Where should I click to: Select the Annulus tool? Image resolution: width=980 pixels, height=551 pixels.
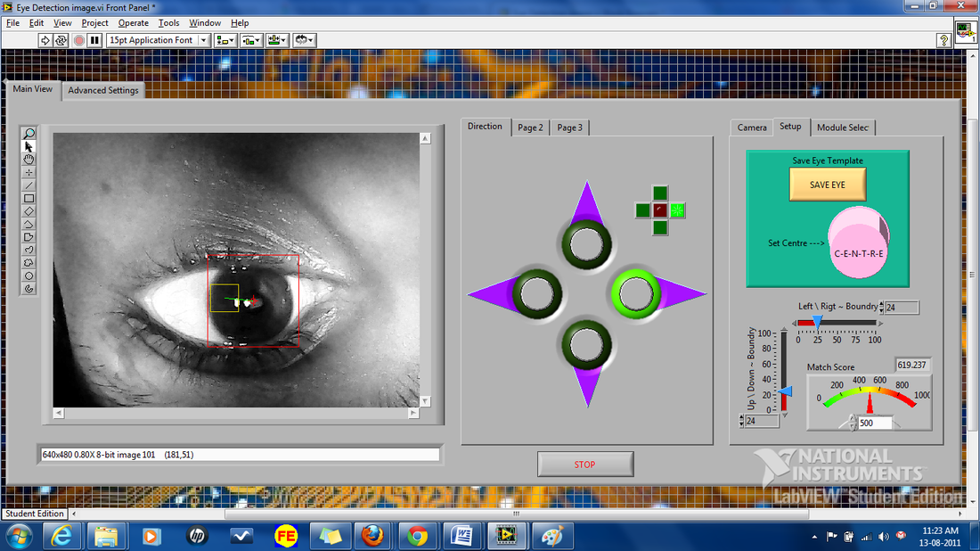(29, 289)
